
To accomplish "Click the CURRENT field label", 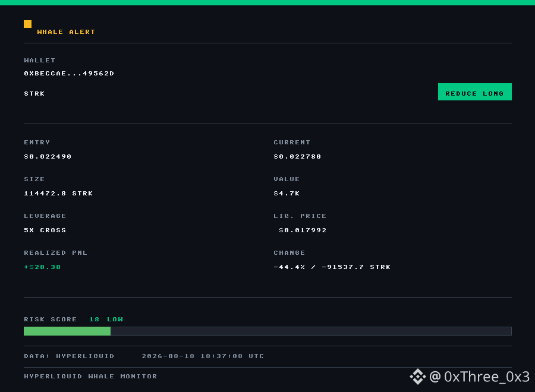I will (x=292, y=142).
